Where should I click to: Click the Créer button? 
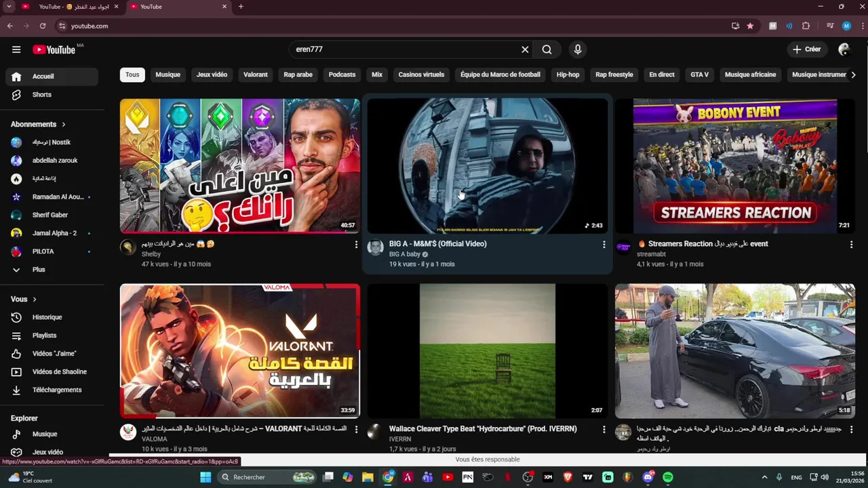point(807,49)
